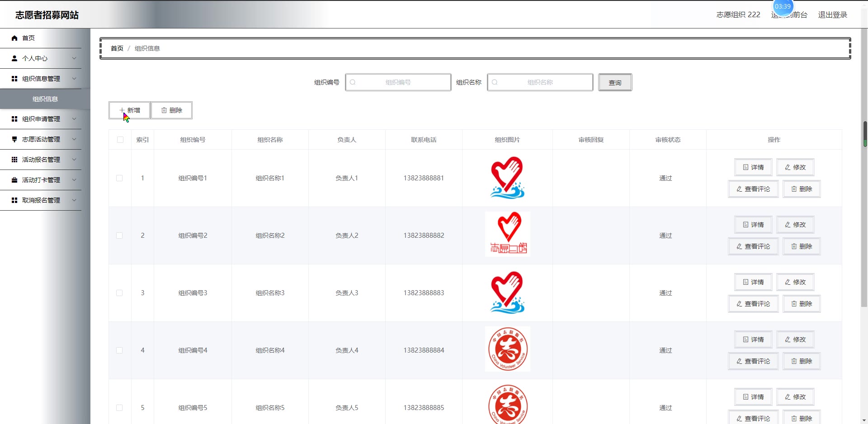
Task: Click 修改 for 组织名称1 row
Action: 795,167
